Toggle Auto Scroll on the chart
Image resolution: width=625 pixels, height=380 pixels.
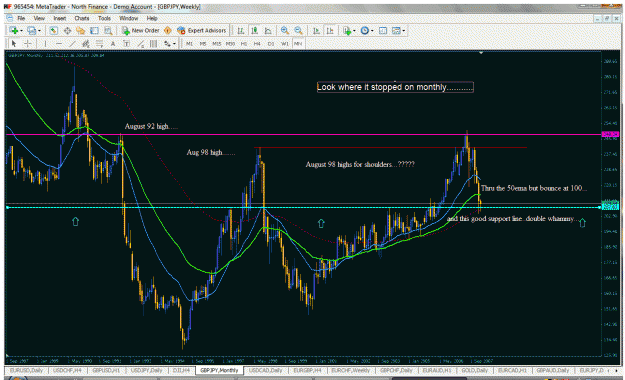pos(316,31)
